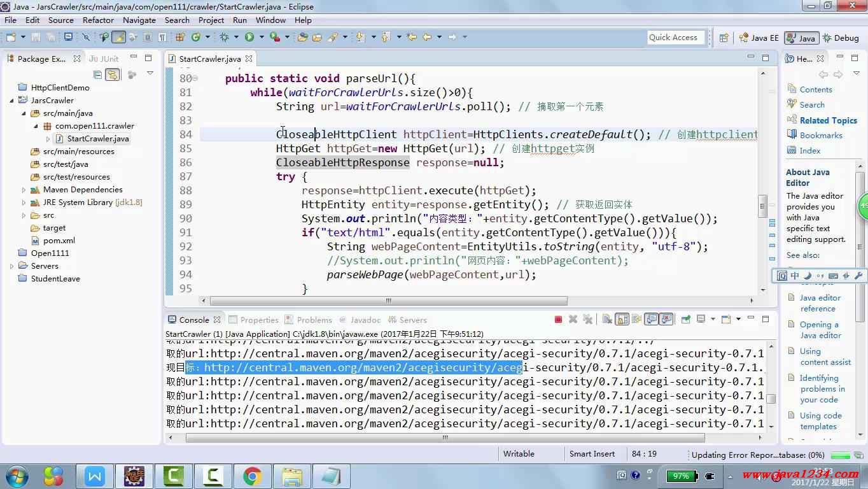Collapse All in Package Explorer

(97, 74)
